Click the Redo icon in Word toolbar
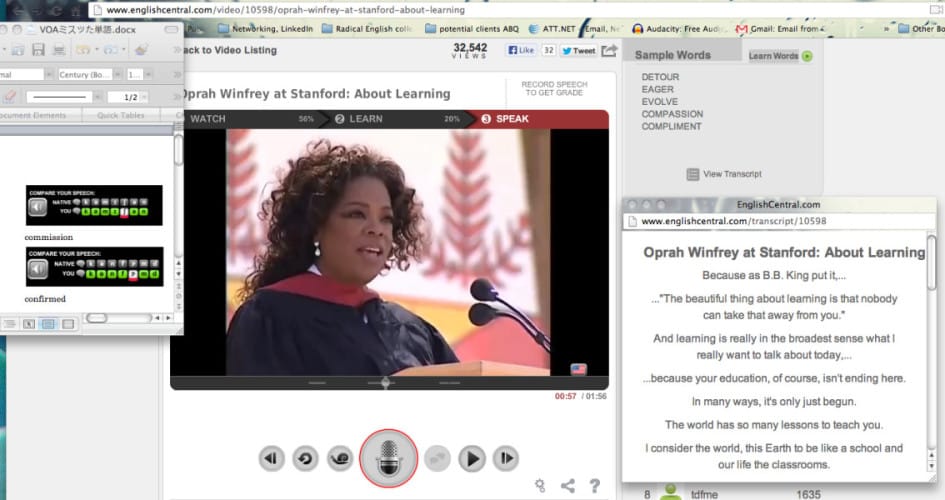 (x=111, y=49)
